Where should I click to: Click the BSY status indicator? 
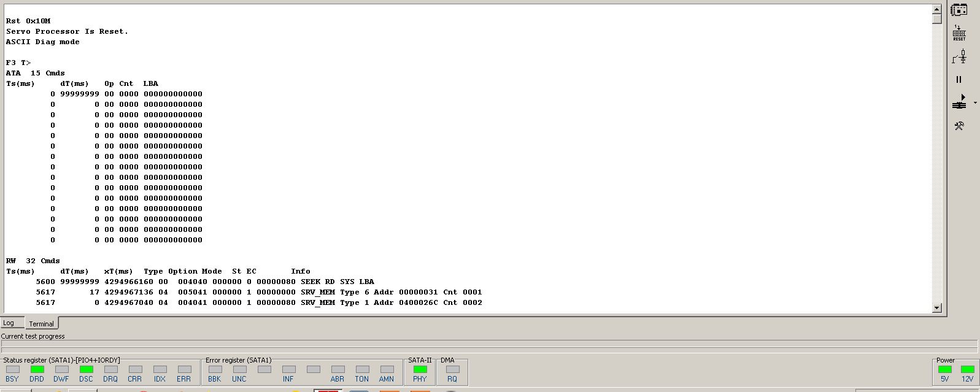pos(13,369)
